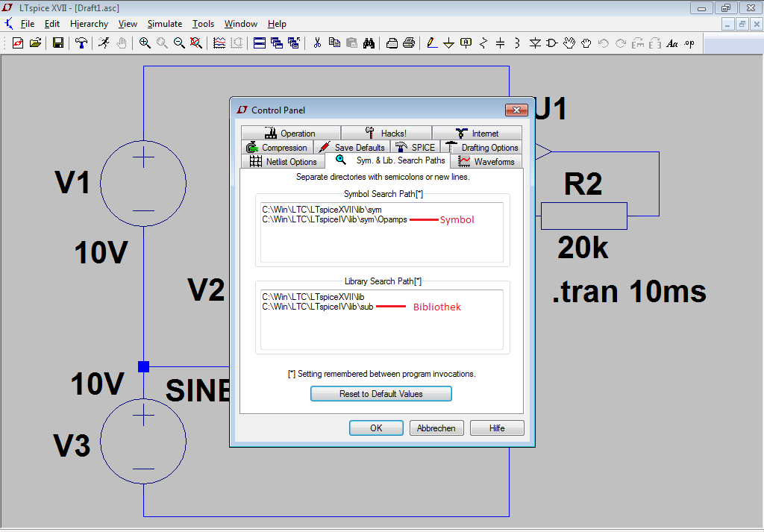Image resolution: width=764 pixels, height=532 pixels.
Task: Select the V3 voltage source symbol
Action: tap(143, 442)
